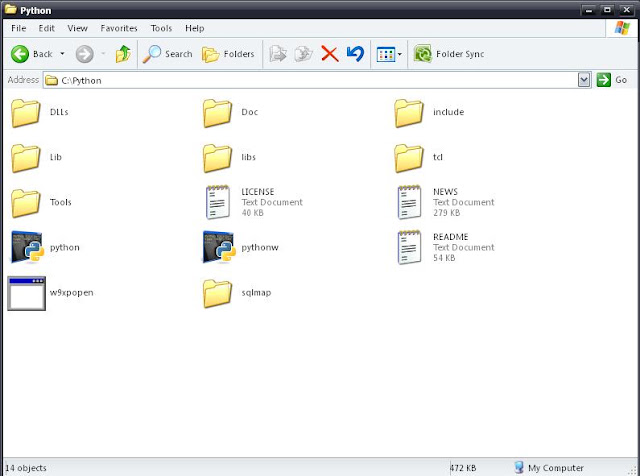Select the pythonw executable icon

[219, 247]
